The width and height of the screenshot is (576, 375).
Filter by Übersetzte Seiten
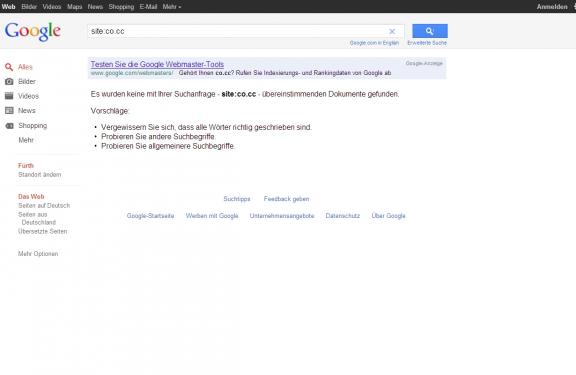click(43, 231)
